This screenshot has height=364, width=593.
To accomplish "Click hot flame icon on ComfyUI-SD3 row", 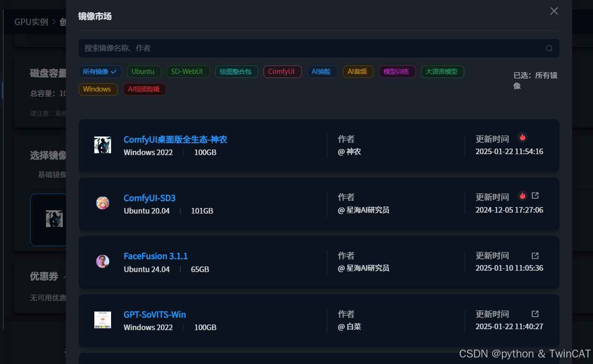I will (x=522, y=195).
